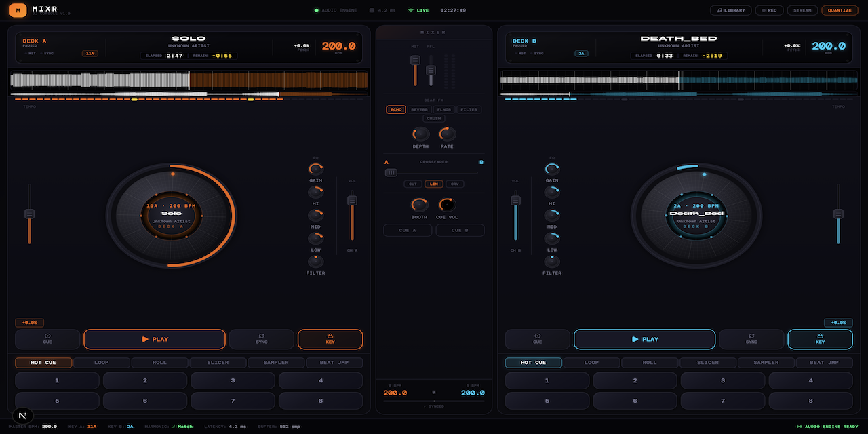Click the Deck B FILTER knob

point(552,261)
